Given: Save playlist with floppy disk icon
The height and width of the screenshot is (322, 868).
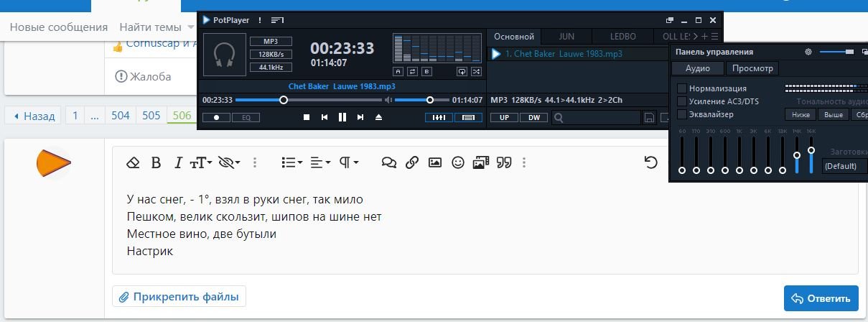Looking at the screenshot, I should [x=649, y=118].
